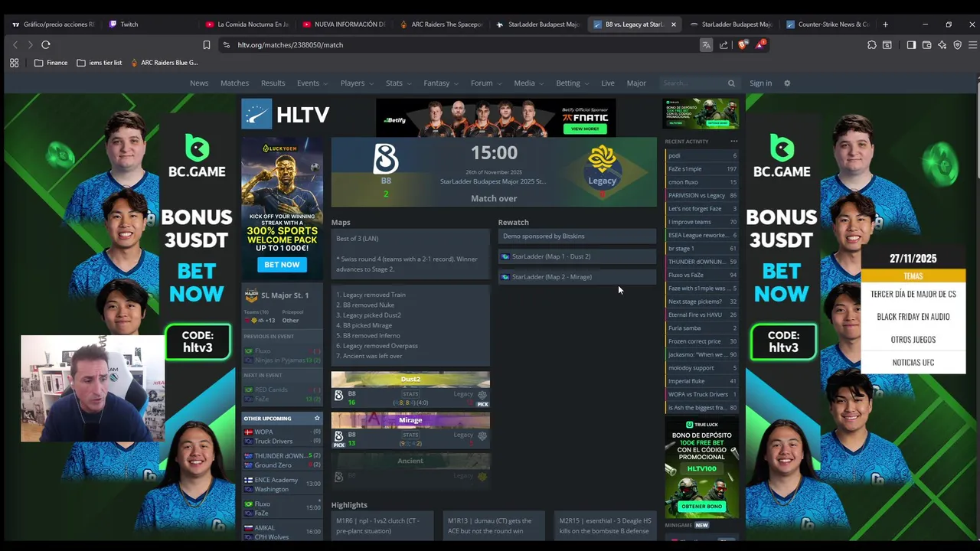Open the apps grid icon in bookmarks bar
980x551 pixels.
point(14,63)
